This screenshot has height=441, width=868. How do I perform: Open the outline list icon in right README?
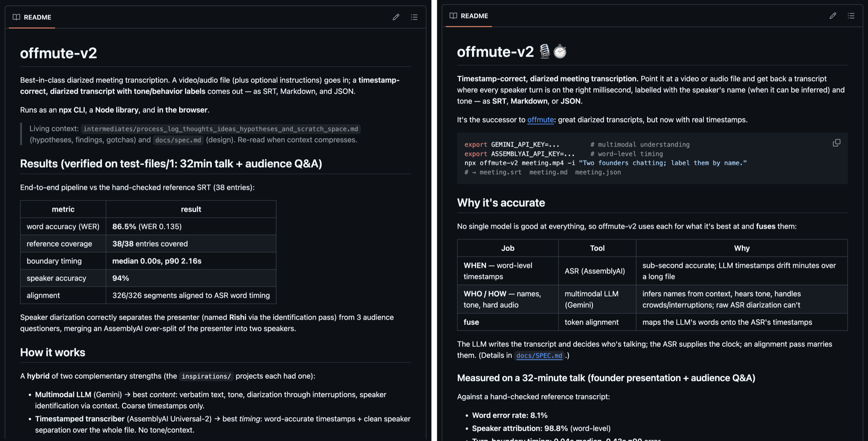[x=851, y=16]
